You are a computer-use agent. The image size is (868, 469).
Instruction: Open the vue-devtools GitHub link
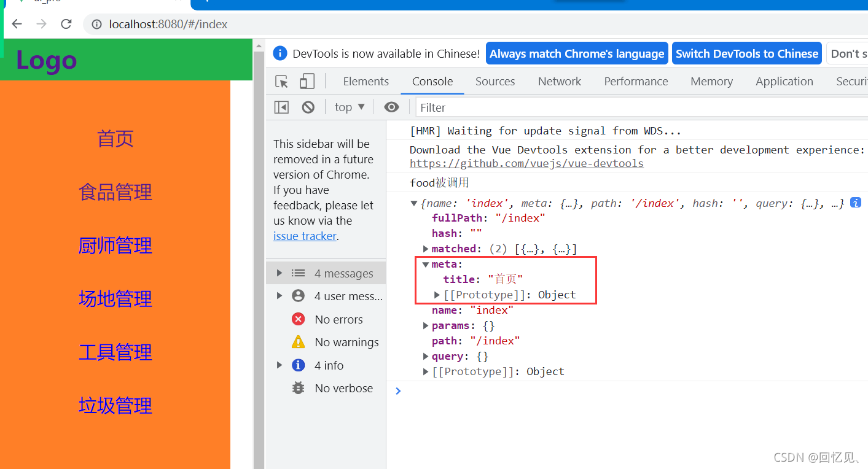526,163
